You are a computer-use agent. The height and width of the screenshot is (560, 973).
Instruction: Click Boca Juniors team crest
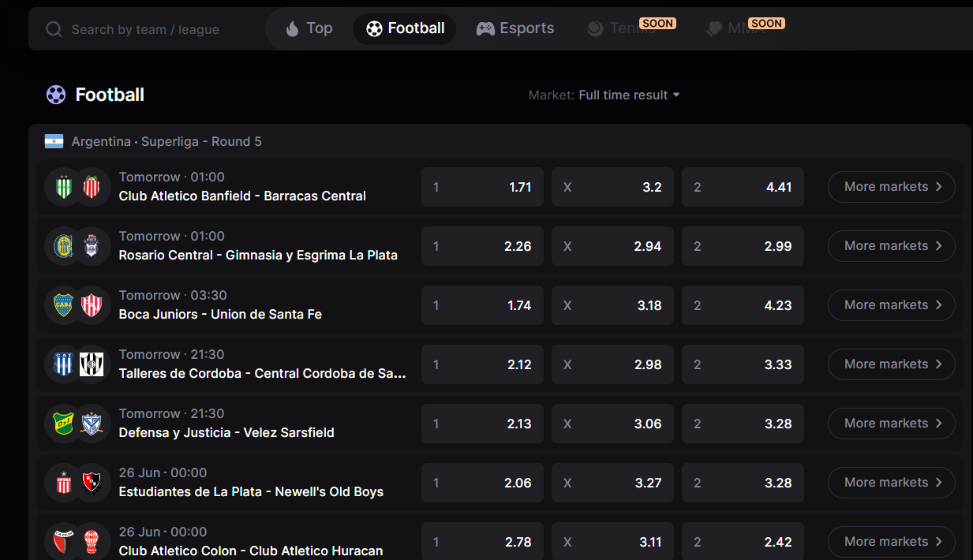coord(63,305)
